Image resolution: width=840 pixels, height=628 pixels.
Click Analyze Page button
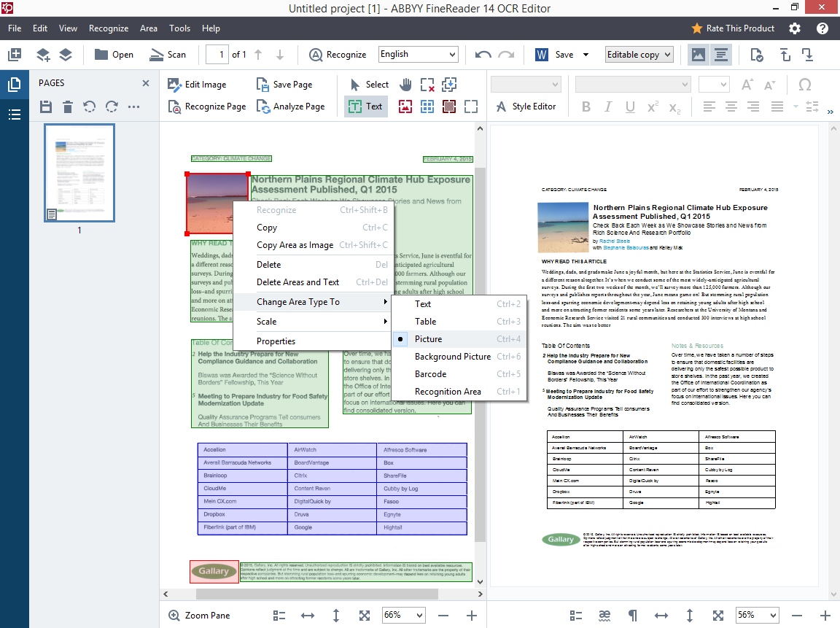[x=290, y=106]
